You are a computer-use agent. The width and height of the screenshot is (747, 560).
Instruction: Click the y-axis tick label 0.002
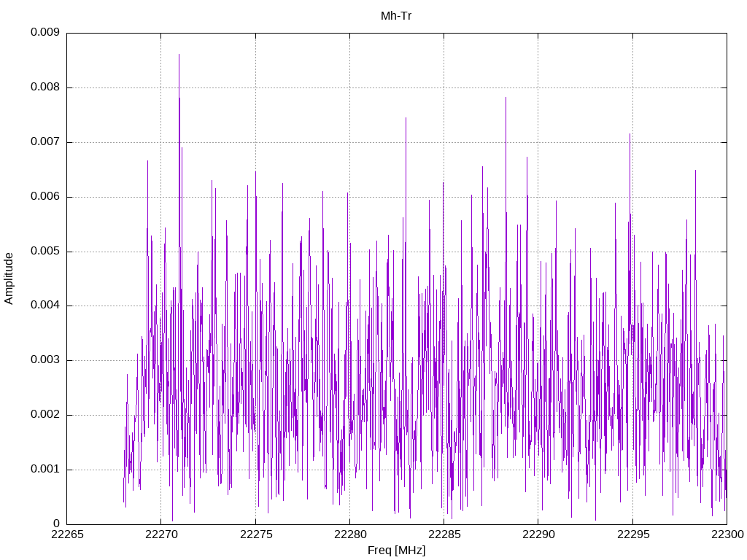click(x=44, y=415)
